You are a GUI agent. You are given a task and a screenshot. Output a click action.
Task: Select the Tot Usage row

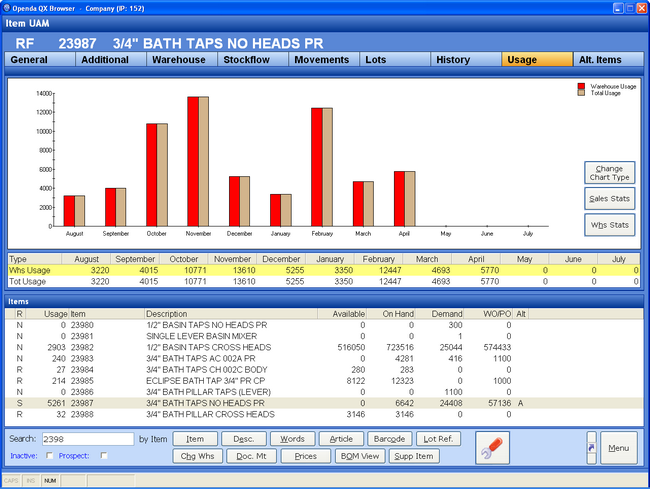[324, 281]
